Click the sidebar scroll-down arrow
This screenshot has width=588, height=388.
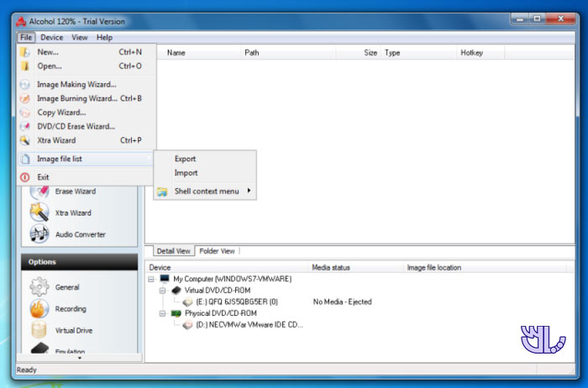point(80,358)
